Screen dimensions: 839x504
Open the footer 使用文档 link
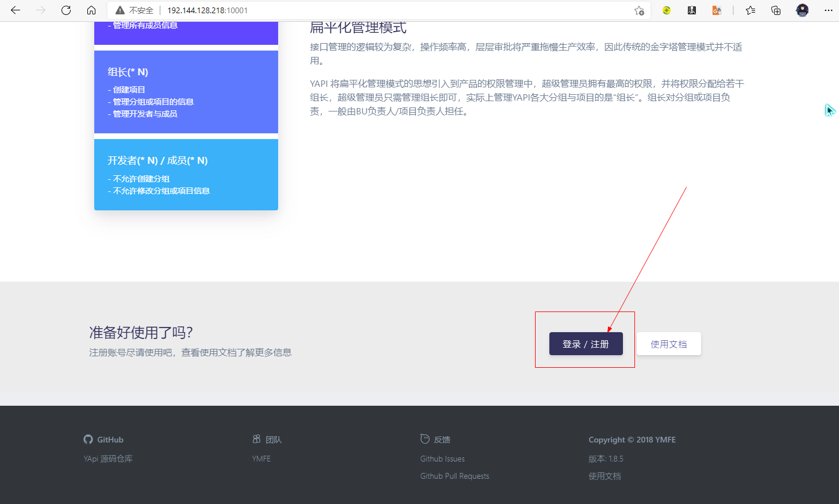click(x=605, y=476)
